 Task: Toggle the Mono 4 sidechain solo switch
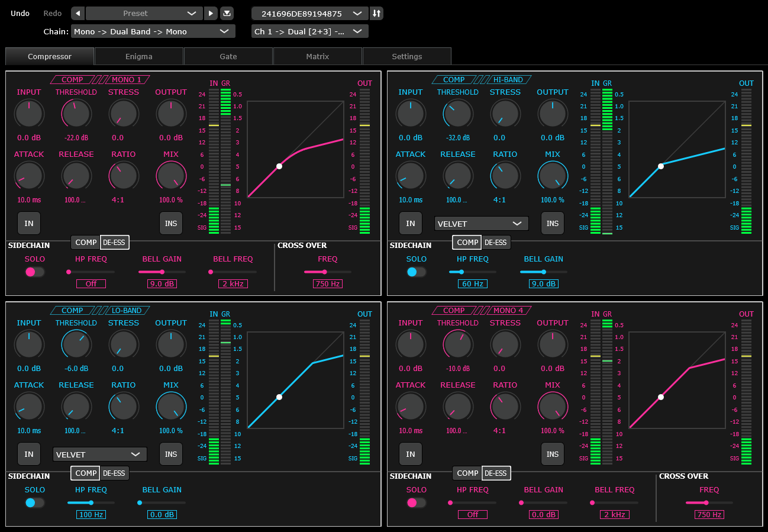pyautogui.click(x=416, y=503)
